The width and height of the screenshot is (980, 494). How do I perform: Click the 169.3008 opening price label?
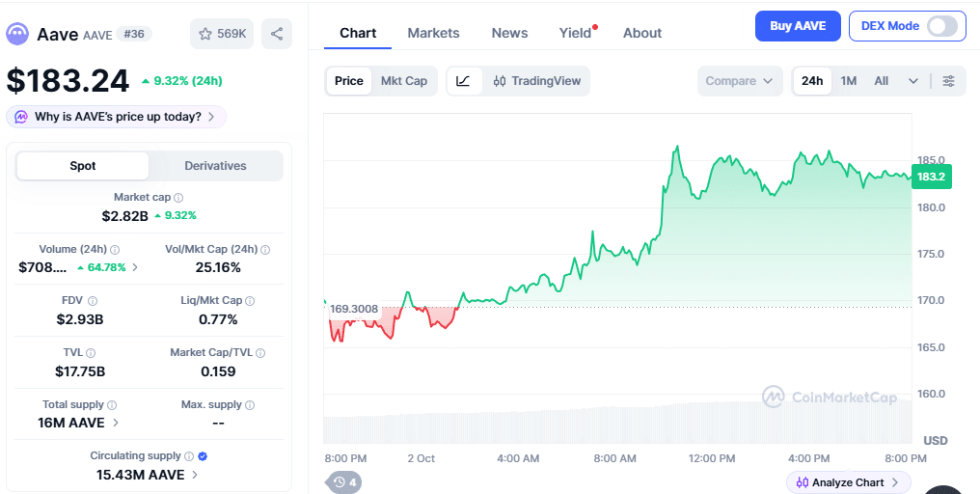354,309
